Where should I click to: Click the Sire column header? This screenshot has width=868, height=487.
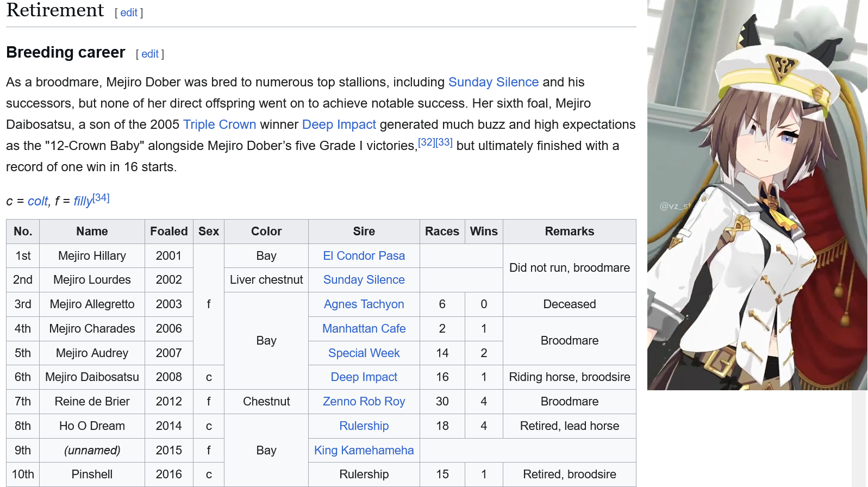pos(364,232)
